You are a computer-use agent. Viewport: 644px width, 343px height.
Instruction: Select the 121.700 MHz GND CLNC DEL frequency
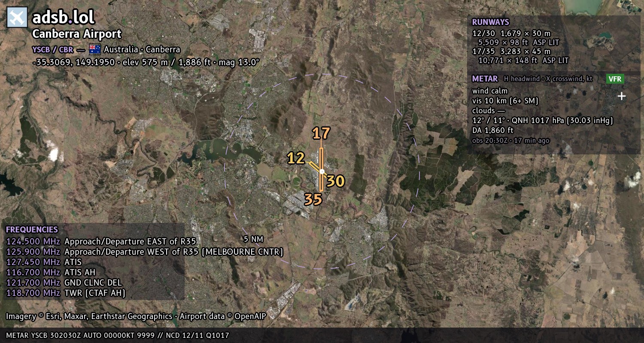[x=64, y=283]
